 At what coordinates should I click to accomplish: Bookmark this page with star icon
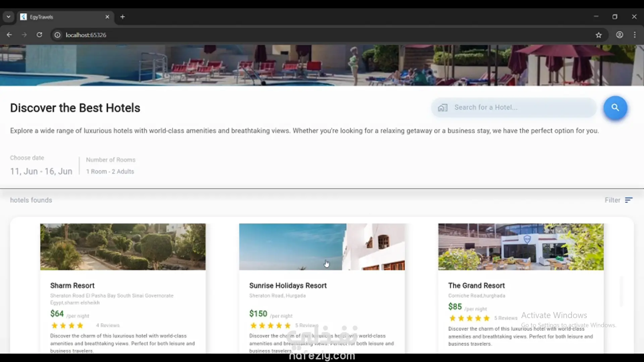[599, 35]
